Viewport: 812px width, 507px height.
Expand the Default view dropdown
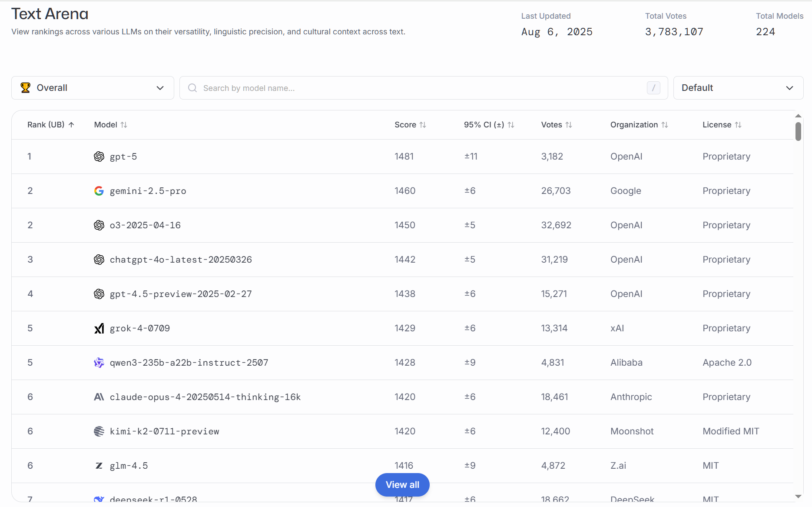[x=738, y=88]
